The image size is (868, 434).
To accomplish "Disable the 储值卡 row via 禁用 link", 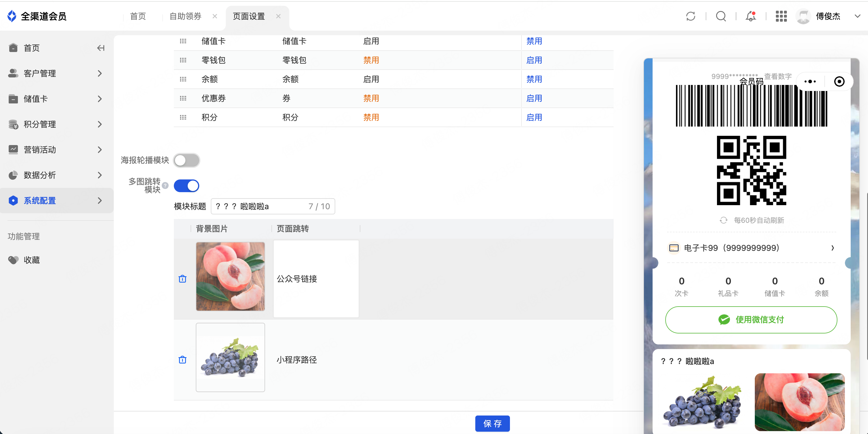I will click(x=534, y=41).
